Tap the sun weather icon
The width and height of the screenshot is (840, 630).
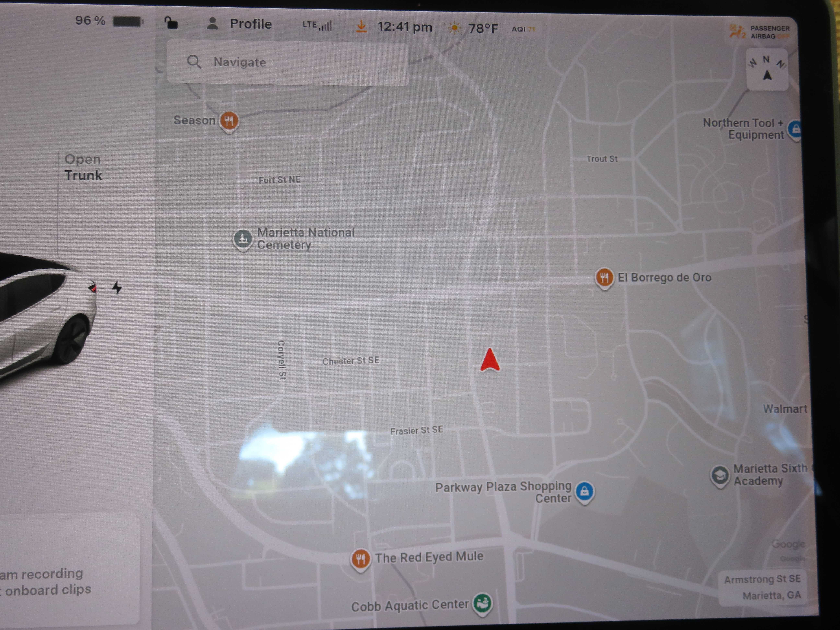tap(454, 28)
